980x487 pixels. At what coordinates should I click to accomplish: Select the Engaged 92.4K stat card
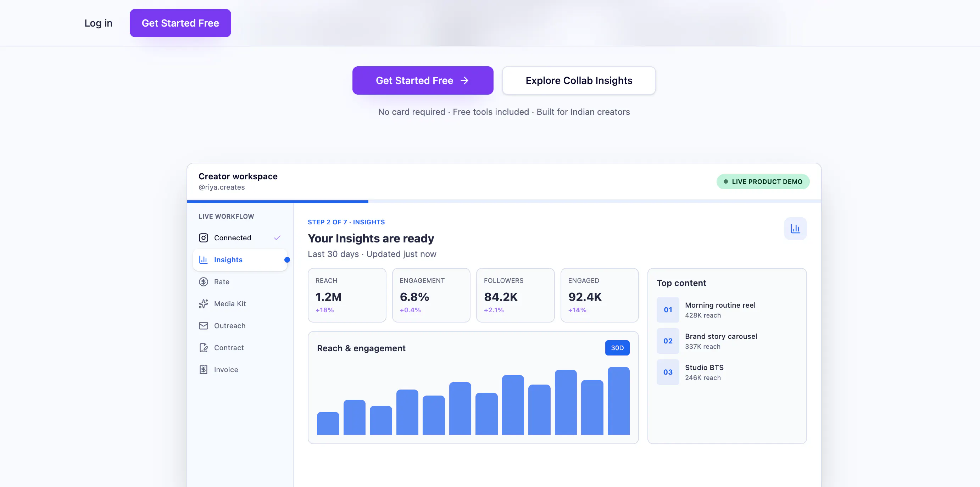pyautogui.click(x=600, y=295)
